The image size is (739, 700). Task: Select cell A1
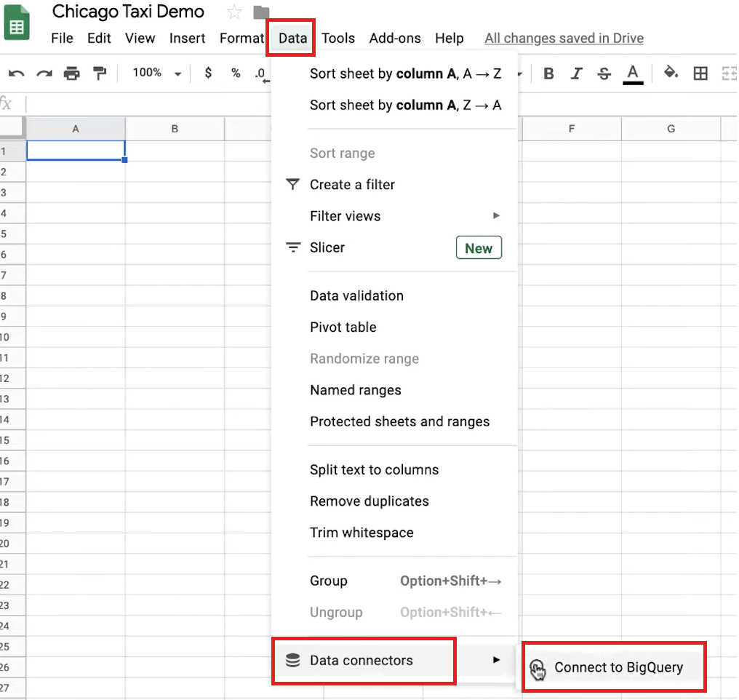76,151
